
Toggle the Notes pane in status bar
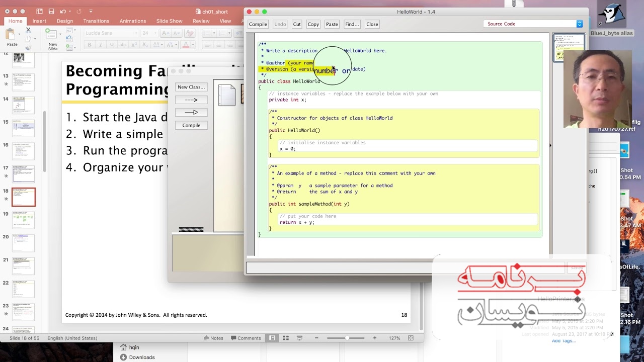213,338
